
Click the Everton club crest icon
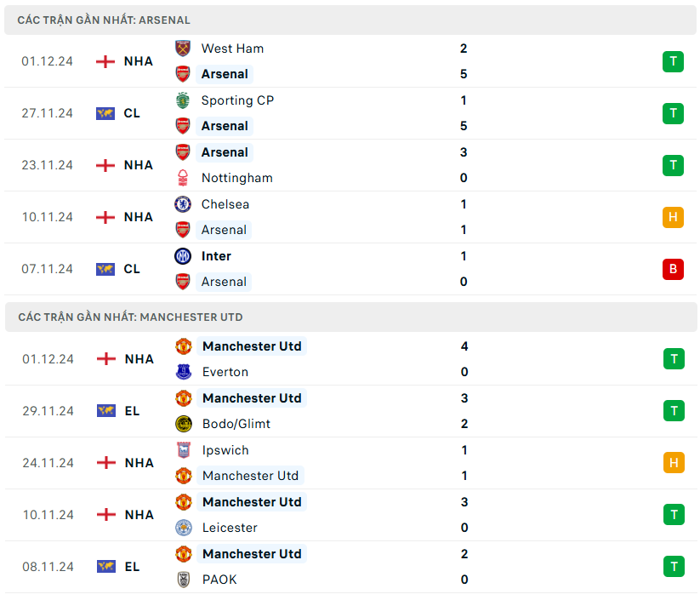[184, 372]
